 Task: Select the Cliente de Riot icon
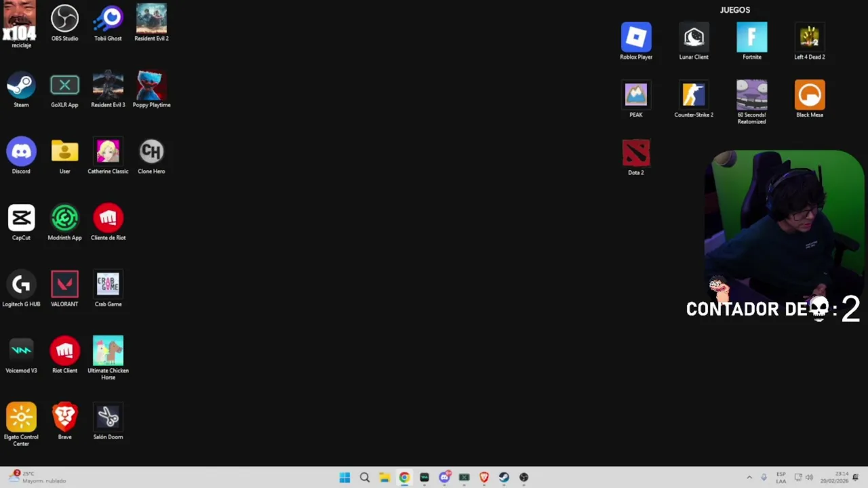[x=108, y=222]
